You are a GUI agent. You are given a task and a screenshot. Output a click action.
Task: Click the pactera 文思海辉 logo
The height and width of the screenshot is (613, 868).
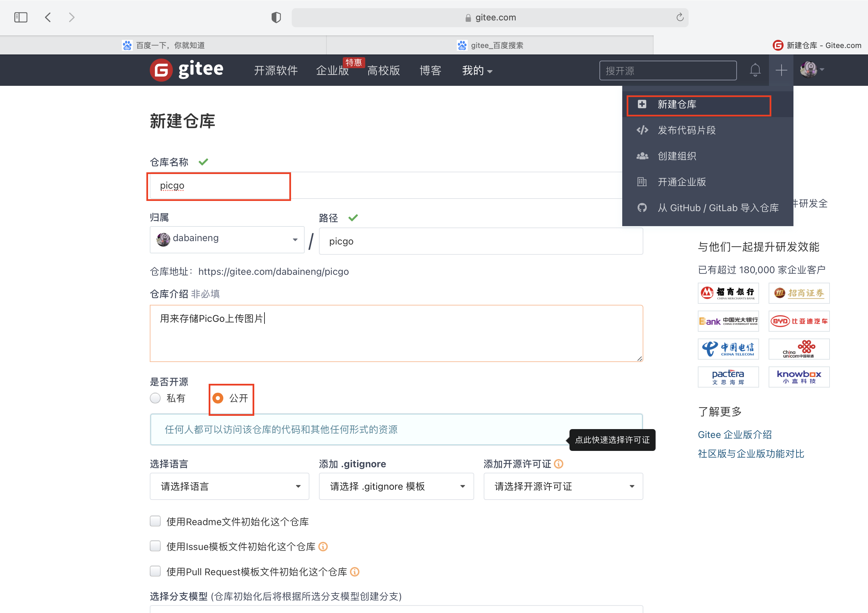point(728,377)
